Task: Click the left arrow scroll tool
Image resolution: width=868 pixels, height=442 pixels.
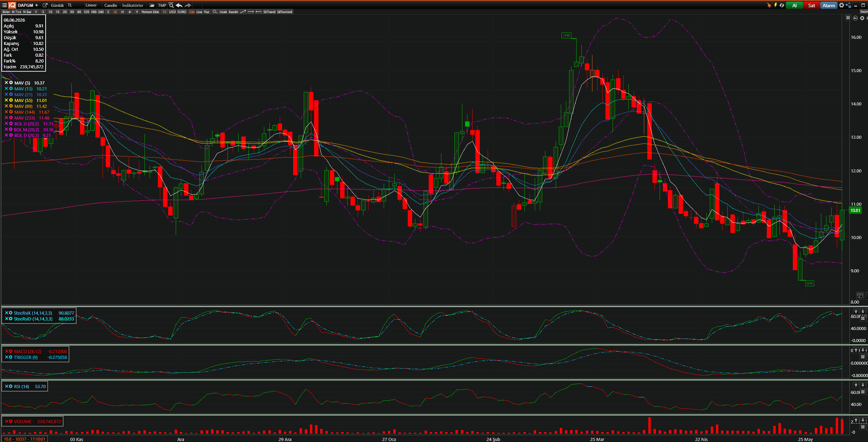Action: tap(258, 12)
